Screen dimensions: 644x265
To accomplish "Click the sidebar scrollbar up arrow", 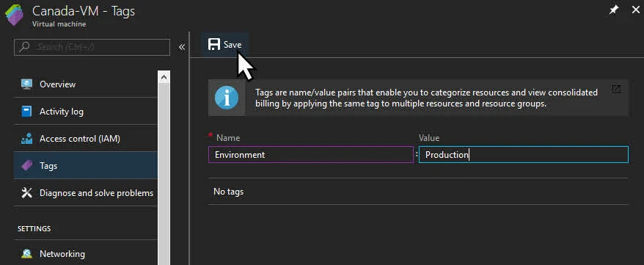I will 164,77.
